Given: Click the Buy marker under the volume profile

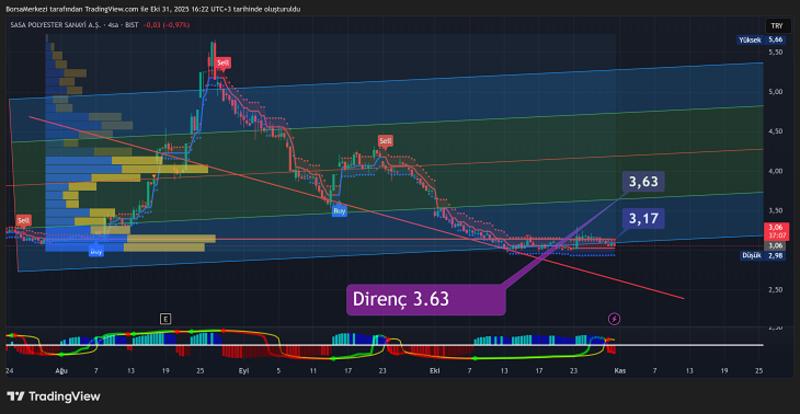Looking at the screenshot, I should (x=96, y=252).
